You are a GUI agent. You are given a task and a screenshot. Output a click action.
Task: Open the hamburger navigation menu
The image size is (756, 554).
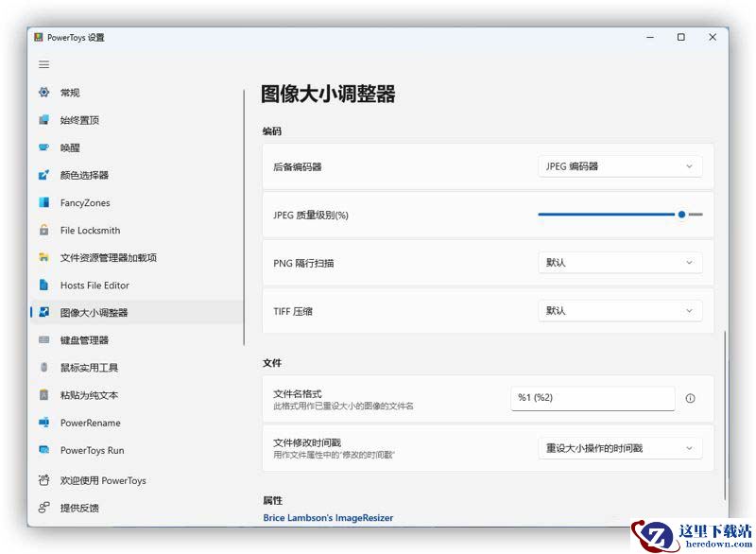(x=43, y=64)
